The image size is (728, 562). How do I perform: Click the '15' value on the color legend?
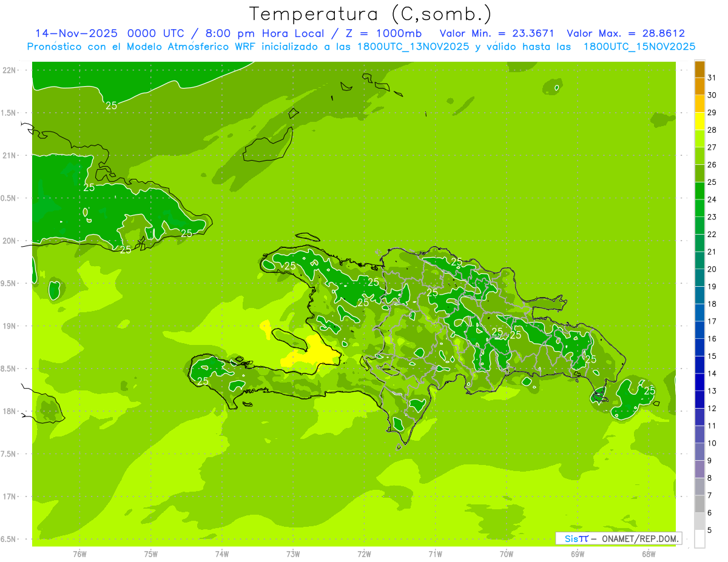point(712,356)
